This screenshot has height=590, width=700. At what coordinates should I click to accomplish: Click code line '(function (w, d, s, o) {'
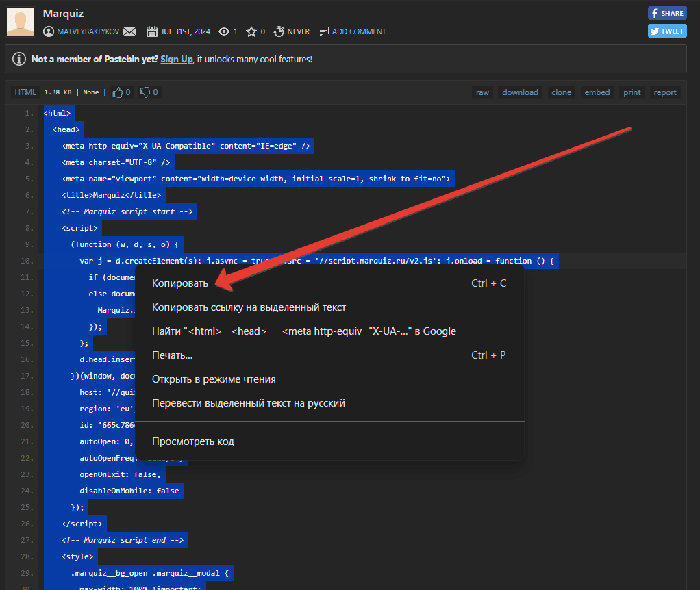coord(125,244)
